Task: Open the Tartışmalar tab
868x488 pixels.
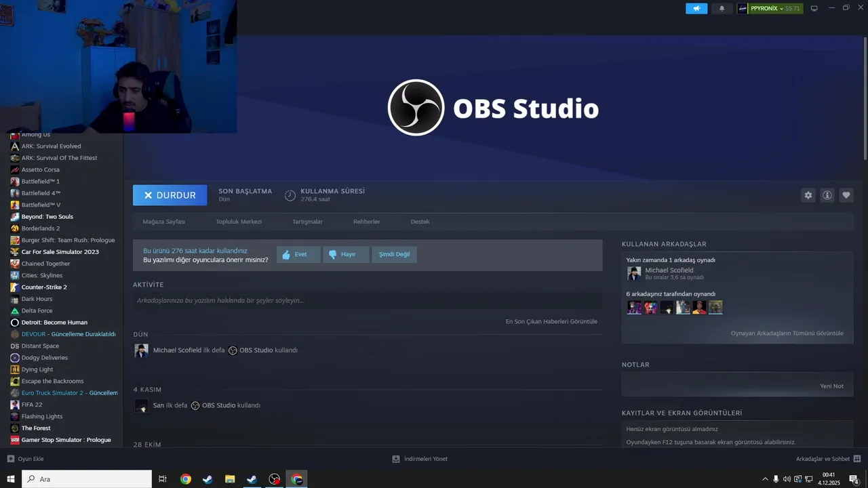Action: click(307, 222)
